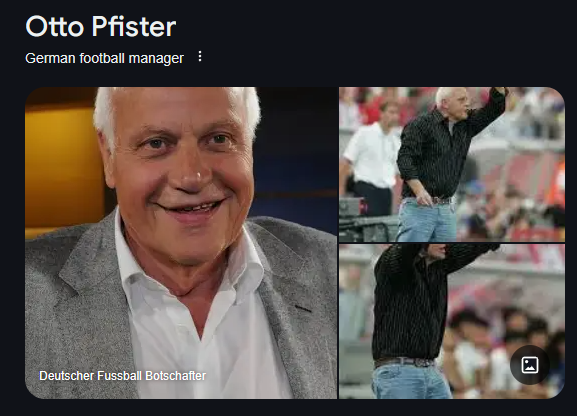Select the photo with the man in the white shirt
This screenshot has height=416, width=577.
tap(452, 164)
